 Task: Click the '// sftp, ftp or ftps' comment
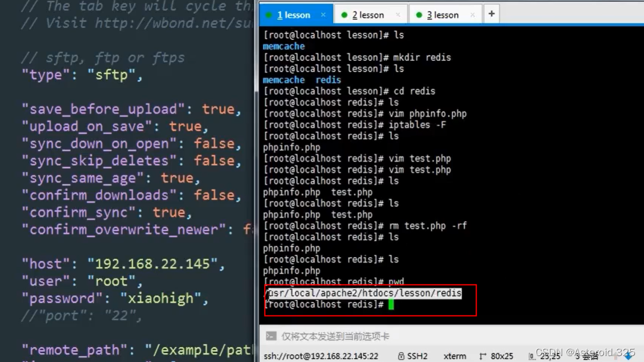point(103,58)
